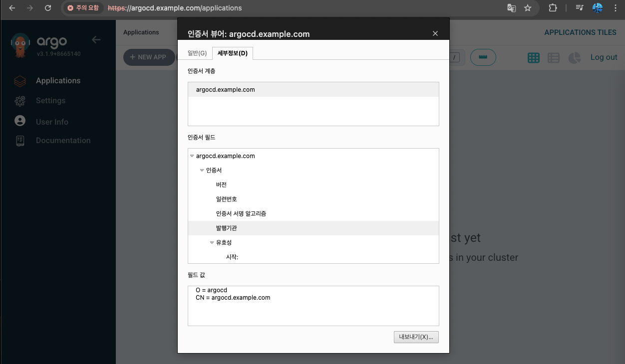Collapse the argocd.example.com fields tree node

tap(192, 156)
